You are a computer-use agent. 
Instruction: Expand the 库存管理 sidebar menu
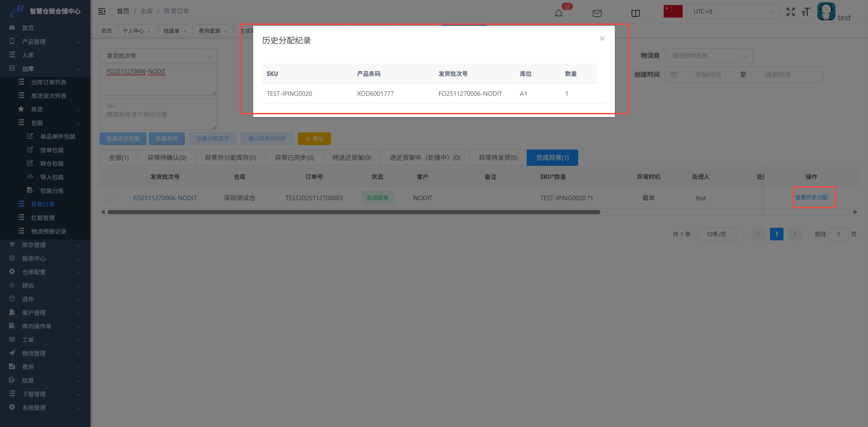45,245
